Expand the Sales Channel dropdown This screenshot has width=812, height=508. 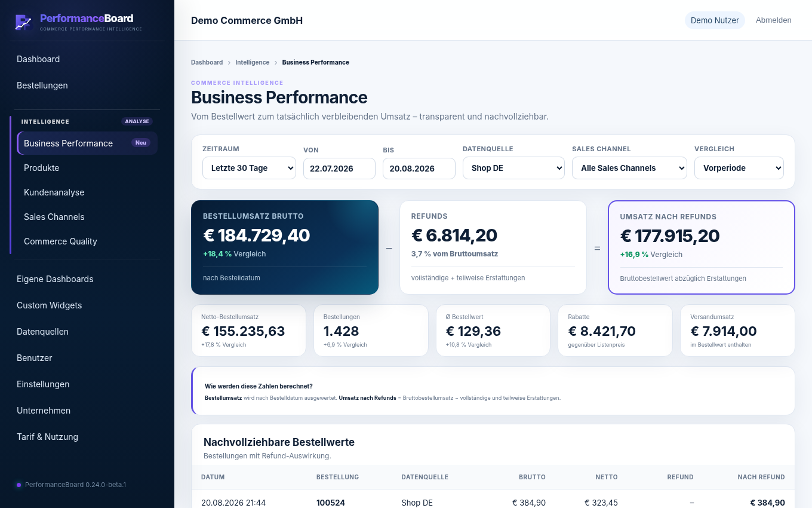click(x=629, y=168)
